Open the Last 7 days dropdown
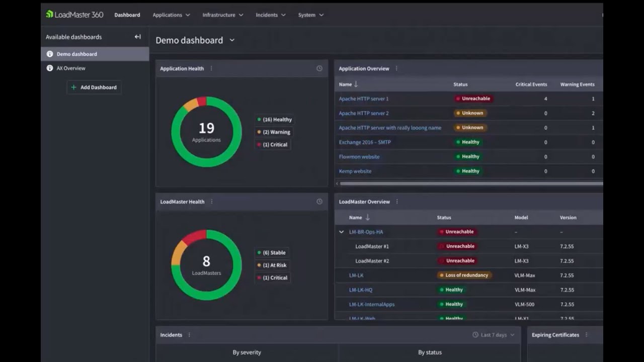 tap(494, 335)
